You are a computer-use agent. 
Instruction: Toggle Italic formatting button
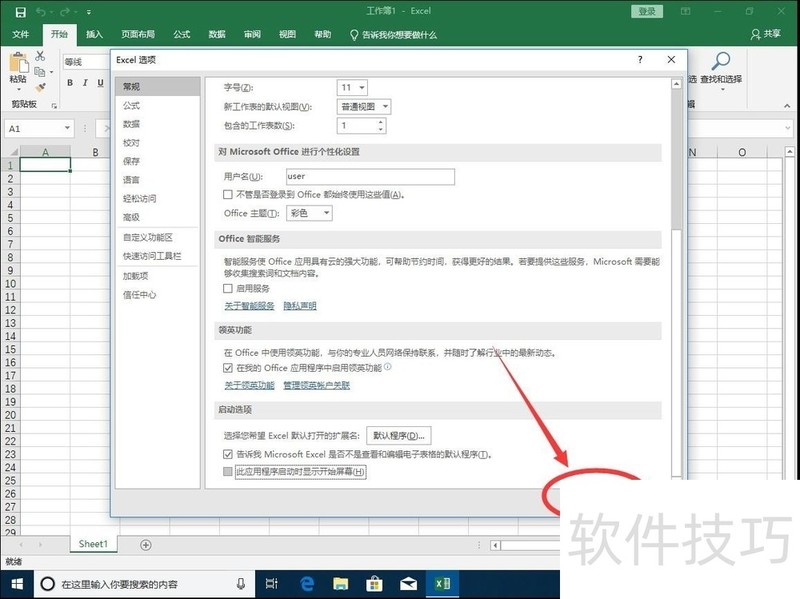[85, 83]
